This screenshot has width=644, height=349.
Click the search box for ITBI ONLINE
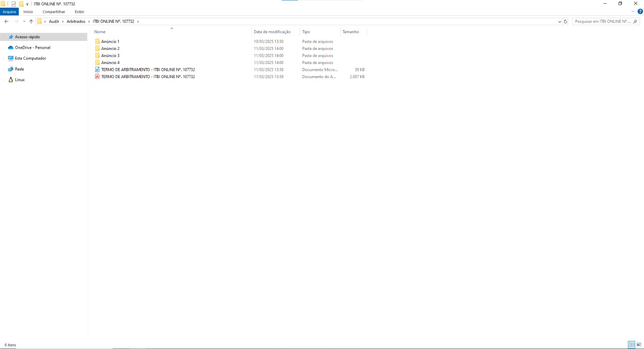tap(602, 21)
